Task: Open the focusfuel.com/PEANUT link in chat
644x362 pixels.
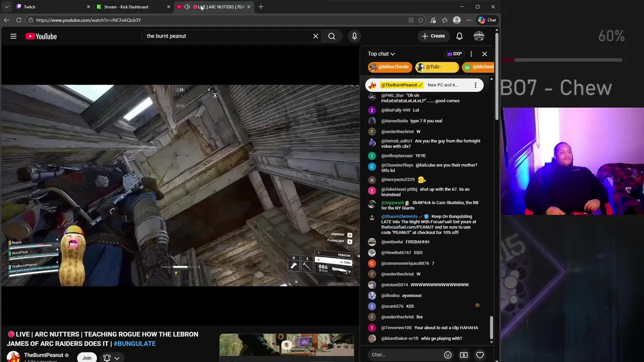Action: click(406, 227)
